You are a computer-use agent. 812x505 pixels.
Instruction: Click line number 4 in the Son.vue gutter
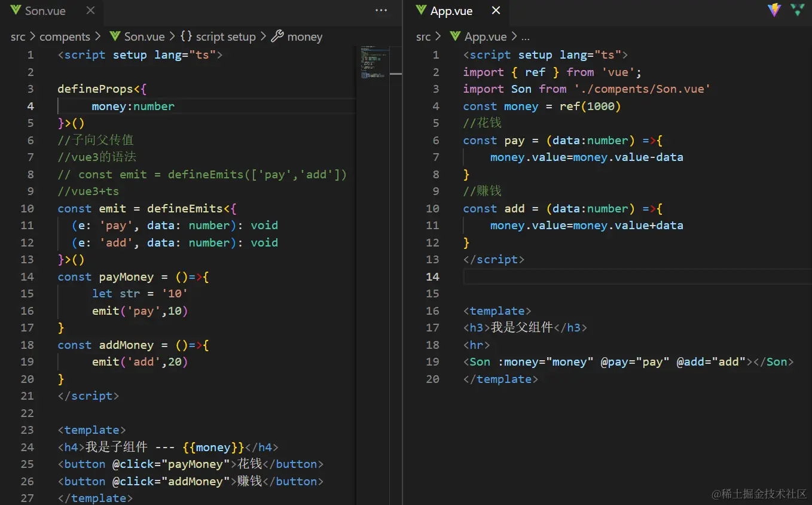pyautogui.click(x=30, y=106)
